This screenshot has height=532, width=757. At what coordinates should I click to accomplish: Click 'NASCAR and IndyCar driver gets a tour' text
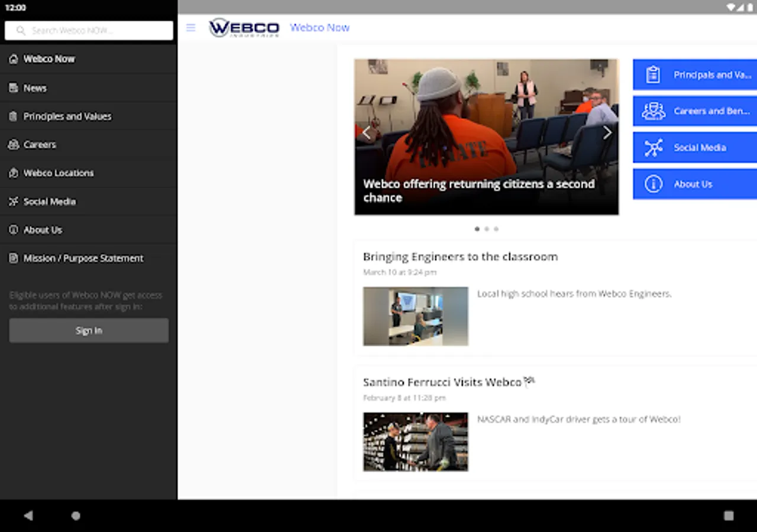[579, 419]
